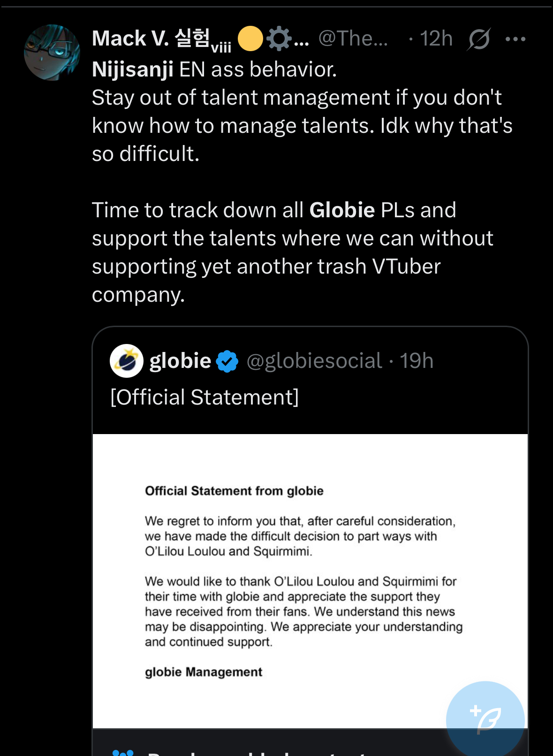Open the three-dot more options menu
553x756 pixels.
(x=515, y=39)
